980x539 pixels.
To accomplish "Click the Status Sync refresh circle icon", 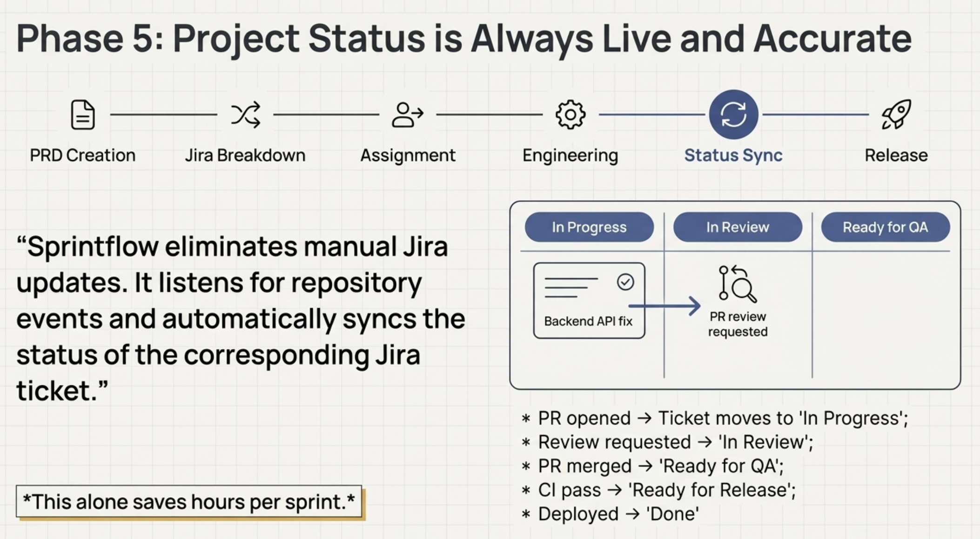I will [x=733, y=115].
